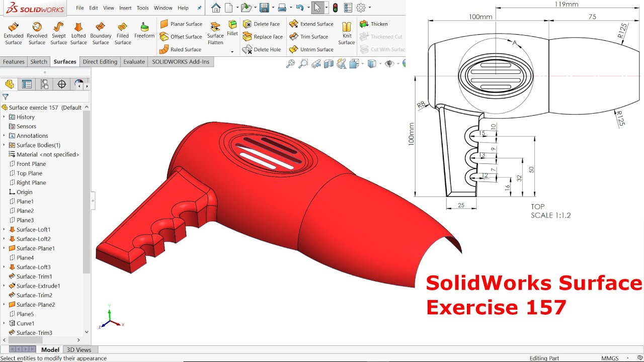
Task: Select the Ruled Surface command
Action: click(180, 49)
